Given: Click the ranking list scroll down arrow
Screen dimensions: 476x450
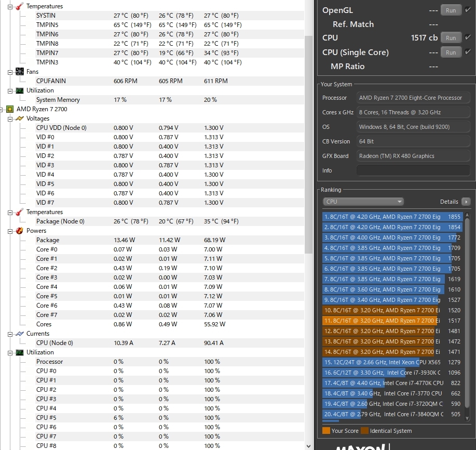Looking at the screenshot, I should 467,418.
